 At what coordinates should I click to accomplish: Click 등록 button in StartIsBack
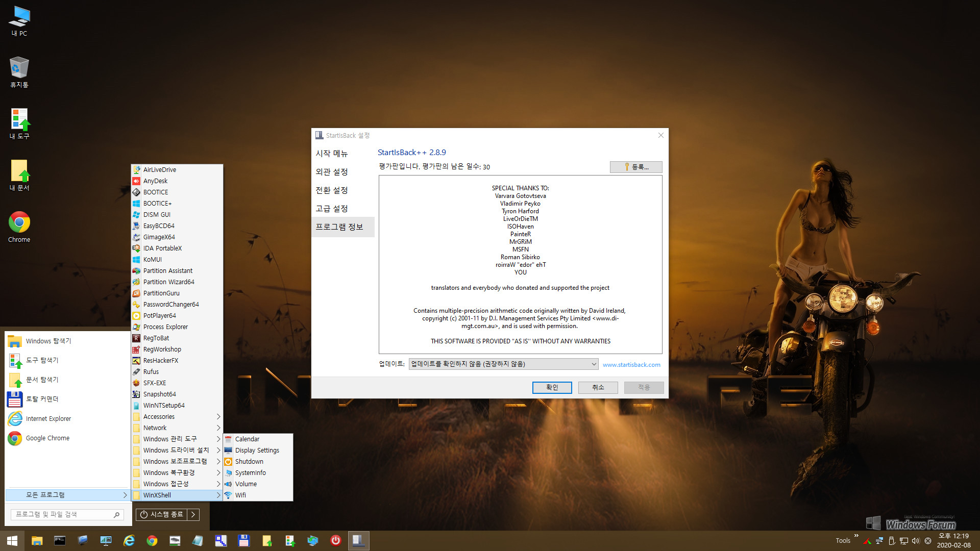(x=635, y=166)
